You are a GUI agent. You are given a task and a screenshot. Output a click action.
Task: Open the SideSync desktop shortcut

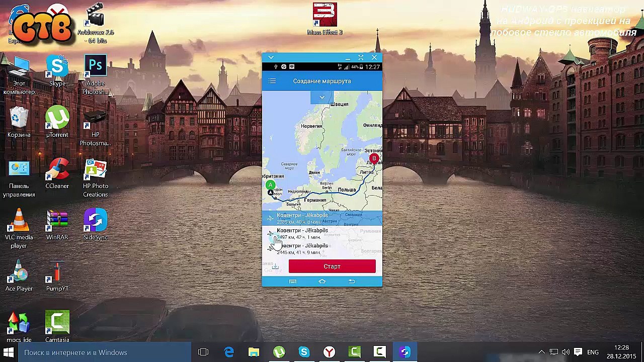point(95,225)
